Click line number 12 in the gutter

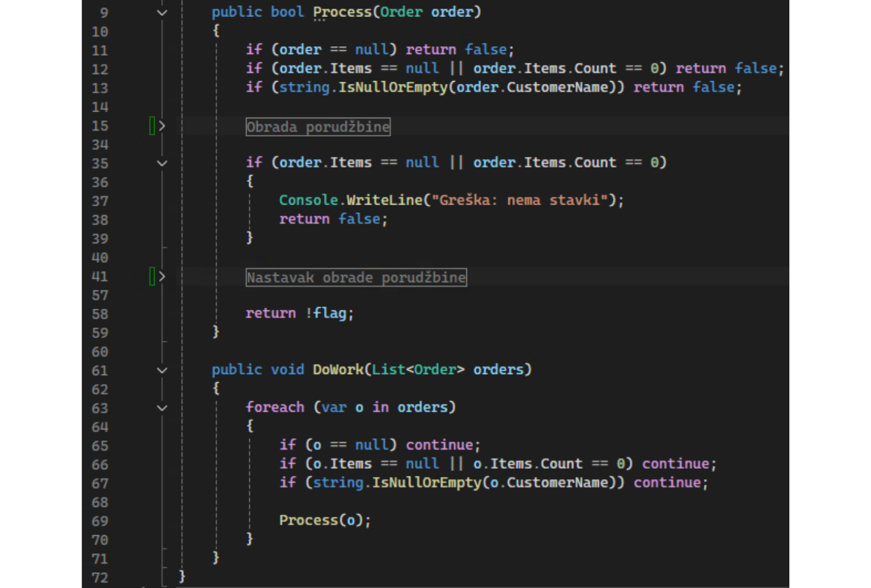[100, 70]
